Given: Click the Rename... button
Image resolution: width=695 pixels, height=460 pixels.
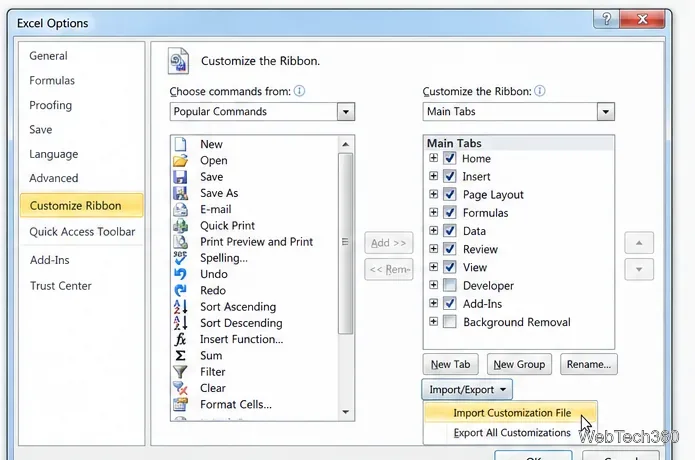Looking at the screenshot, I should (x=589, y=364).
